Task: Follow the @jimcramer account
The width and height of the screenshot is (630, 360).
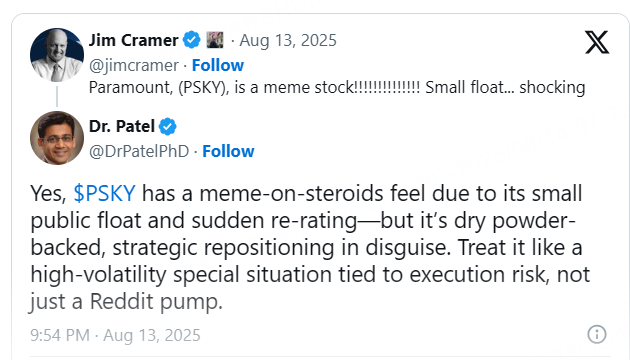Action: click(218, 65)
